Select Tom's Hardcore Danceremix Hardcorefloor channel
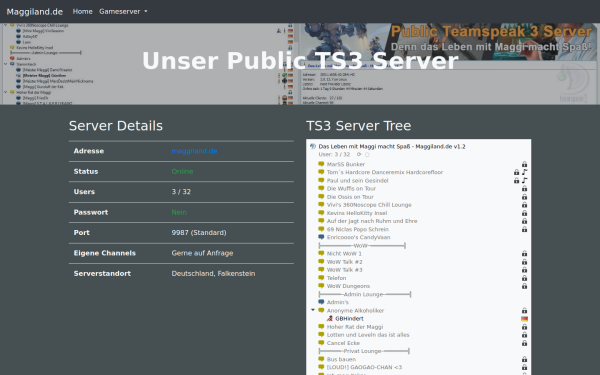The height and width of the screenshot is (375, 600). click(x=385, y=172)
